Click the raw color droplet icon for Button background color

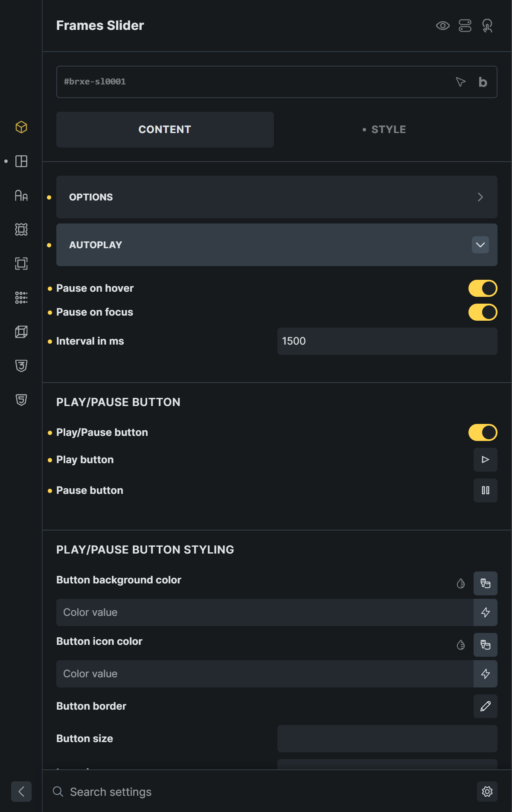461,583
